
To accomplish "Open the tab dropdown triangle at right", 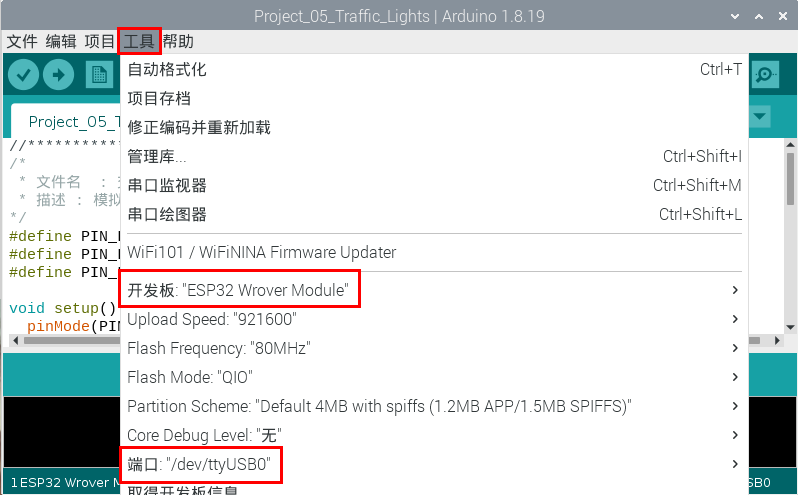I will (x=760, y=117).
